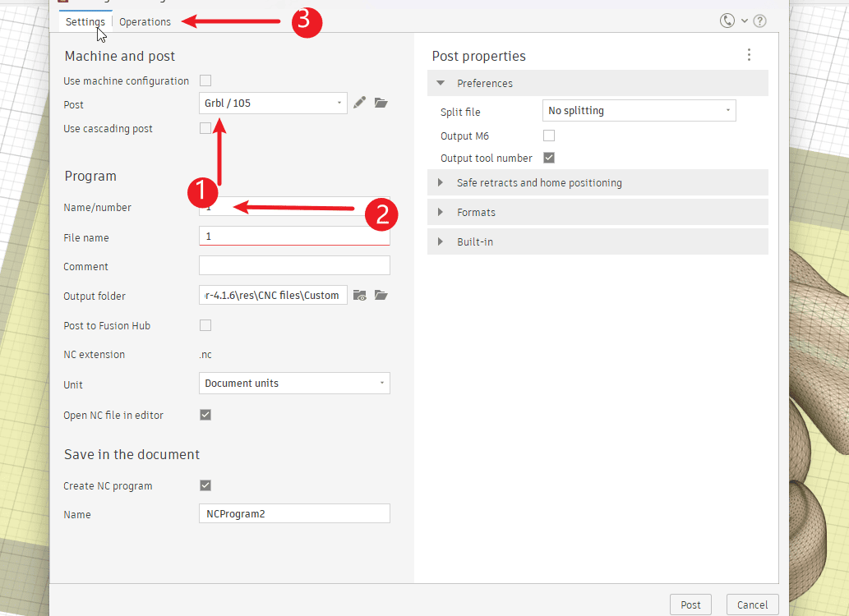849x616 pixels.
Task: Click the output folder preview icon with eye
Action: tap(359, 296)
